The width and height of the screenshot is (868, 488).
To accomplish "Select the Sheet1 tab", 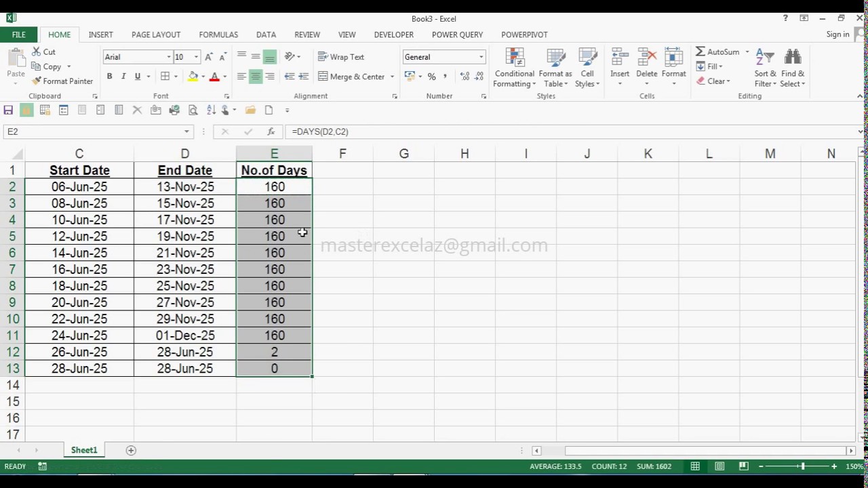I will tap(84, 450).
